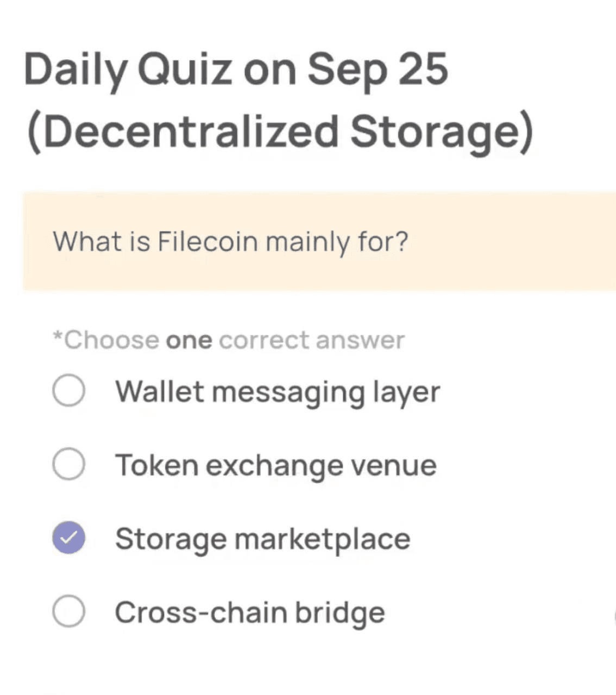Click the 'Wallet messaging layer' answer text

277,392
